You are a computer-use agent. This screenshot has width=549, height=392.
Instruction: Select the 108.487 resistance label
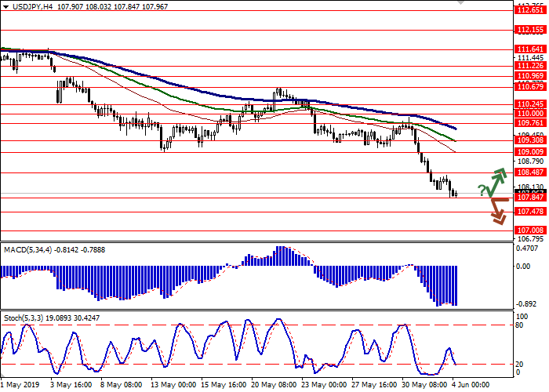click(529, 172)
